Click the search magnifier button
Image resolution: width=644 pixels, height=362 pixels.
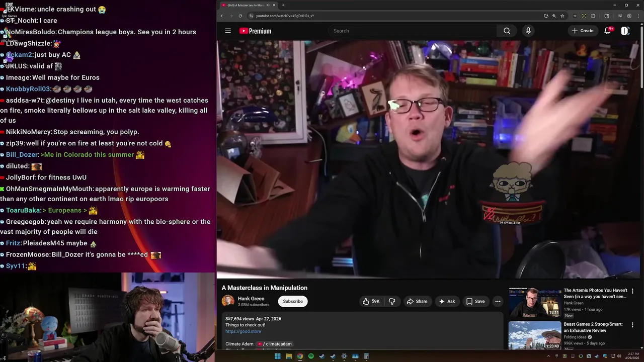[x=507, y=31]
